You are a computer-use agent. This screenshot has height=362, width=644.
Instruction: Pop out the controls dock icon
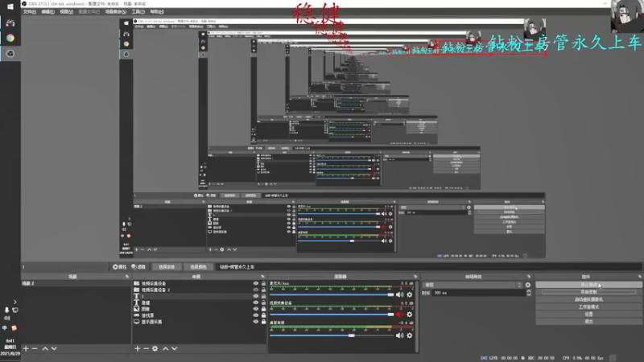(639, 277)
